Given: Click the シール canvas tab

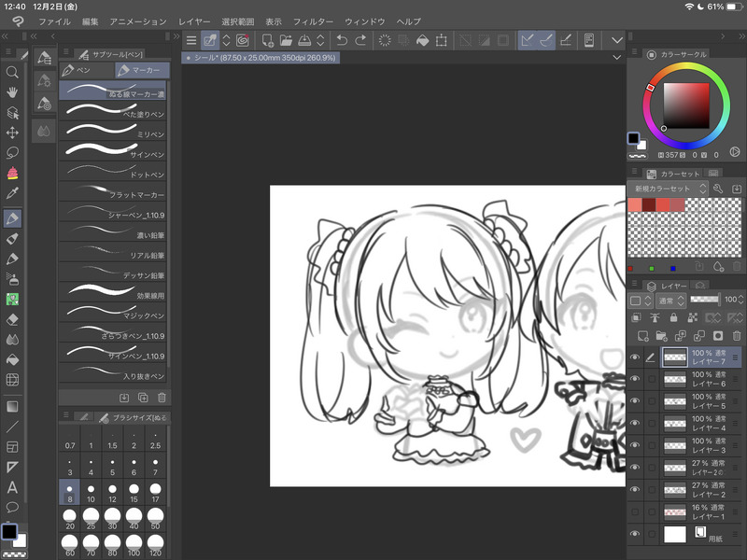Looking at the screenshot, I should click(261, 58).
